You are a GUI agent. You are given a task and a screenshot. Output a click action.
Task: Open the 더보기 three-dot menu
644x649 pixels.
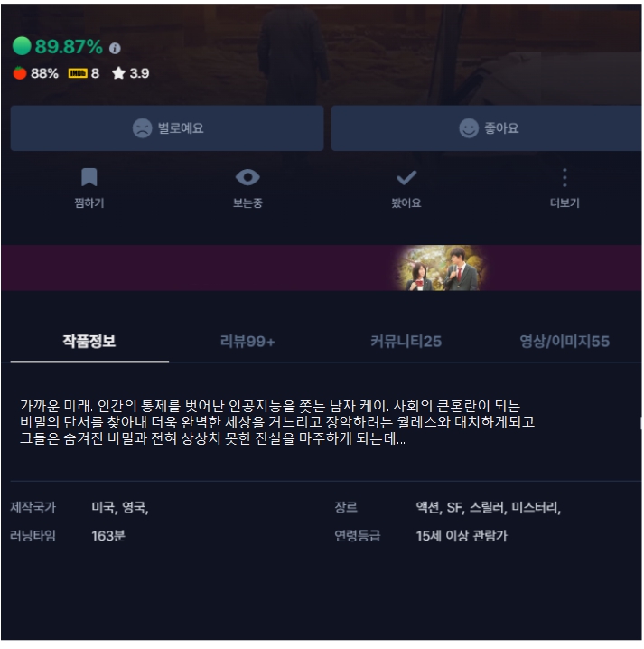tap(565, 177)
